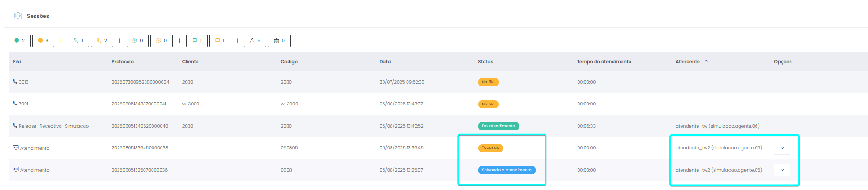This screenshot has height=190, width=868.
Task: Click the green dot filter showing 2
Action: [x=19, y=41]
